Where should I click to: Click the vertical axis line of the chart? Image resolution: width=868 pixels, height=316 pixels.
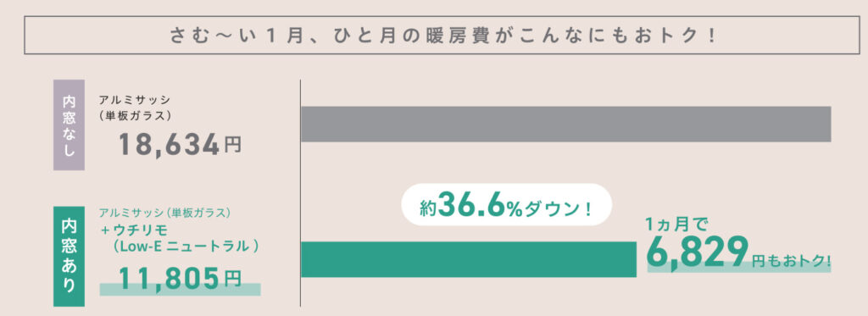coord(301,192)
